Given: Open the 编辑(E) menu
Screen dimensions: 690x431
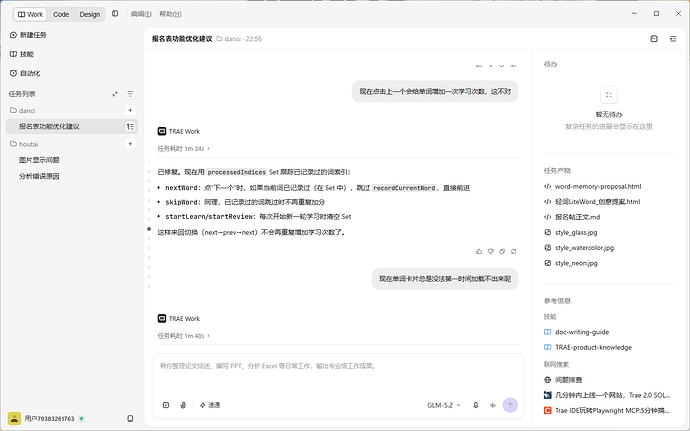Looking at the screenshot, I should [141, 14].
